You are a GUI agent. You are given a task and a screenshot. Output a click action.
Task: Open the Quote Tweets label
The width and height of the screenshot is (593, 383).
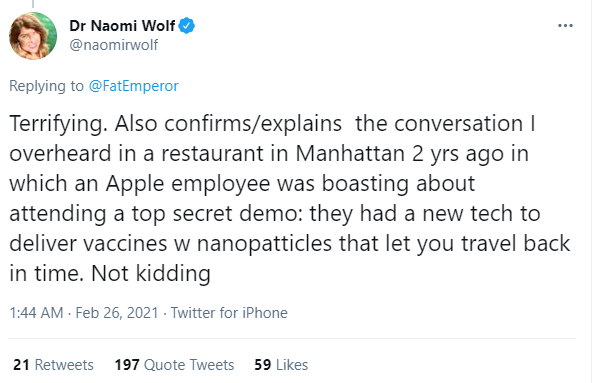coord(189,365)
